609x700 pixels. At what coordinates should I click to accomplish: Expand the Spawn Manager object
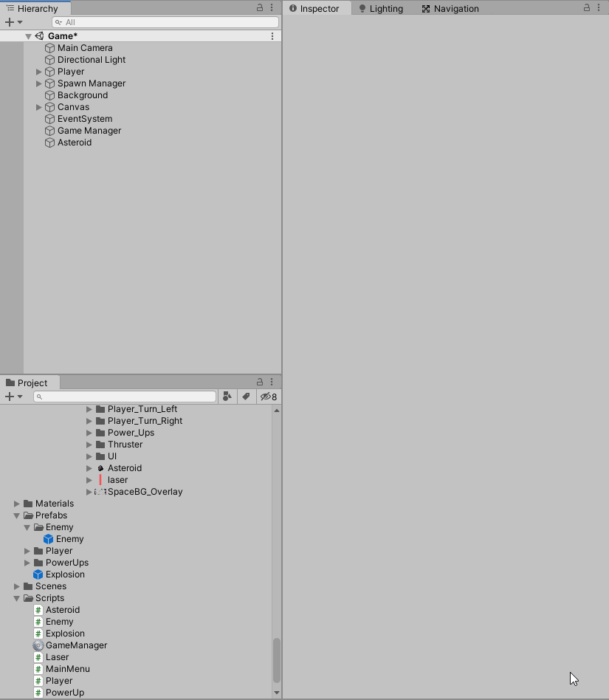(39, 83)
